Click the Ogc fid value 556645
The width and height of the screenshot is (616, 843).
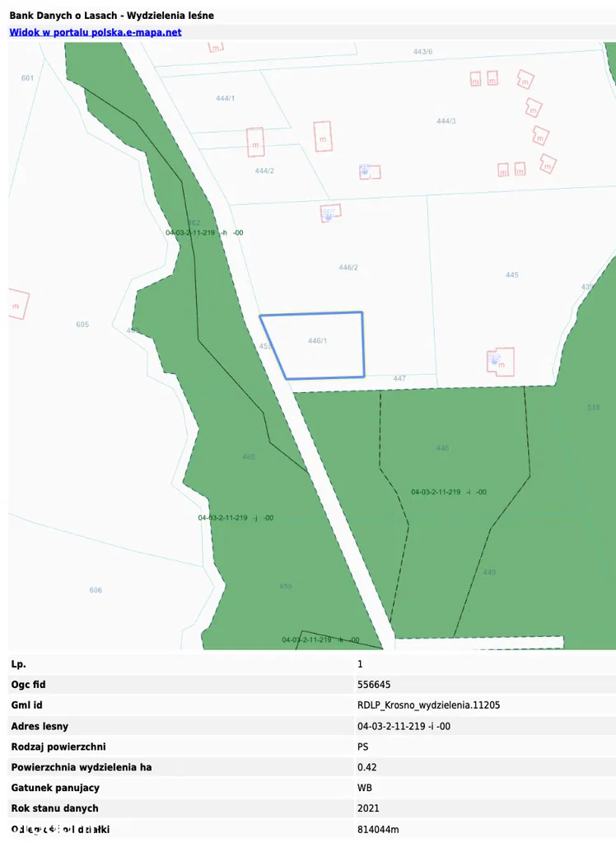point(374,685)
